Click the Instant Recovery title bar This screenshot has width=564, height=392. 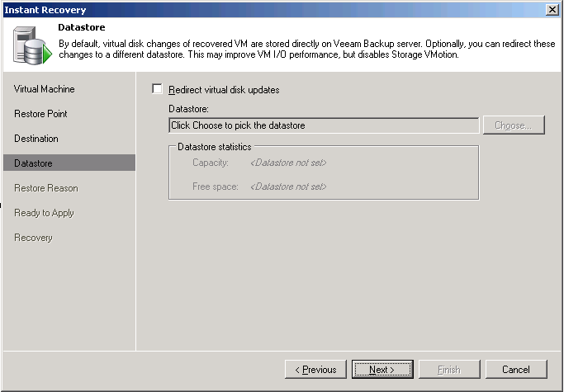tap(248, 9)
